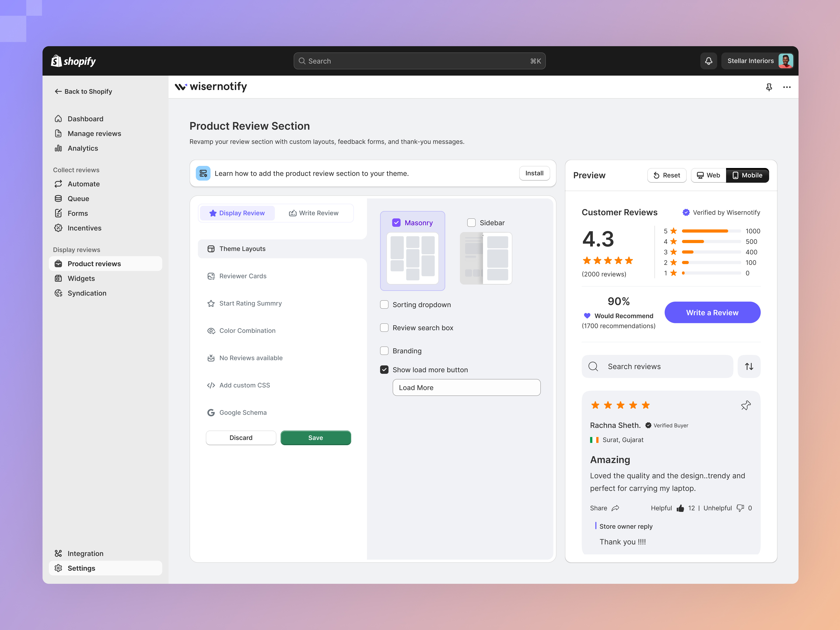Pin the Wisernotify app header
Image resolution: width=840 pixels, height=630 pixels.
point(769,87)
